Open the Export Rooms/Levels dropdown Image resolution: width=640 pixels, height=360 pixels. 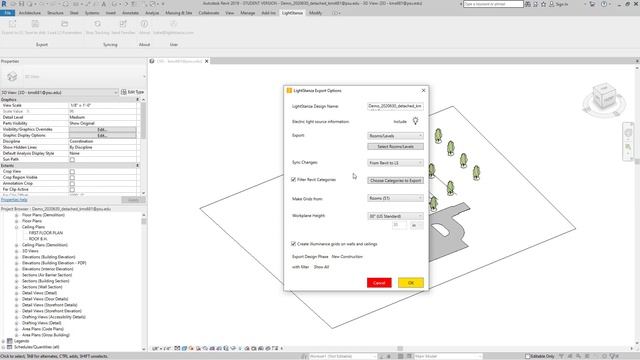click(395, 136)
